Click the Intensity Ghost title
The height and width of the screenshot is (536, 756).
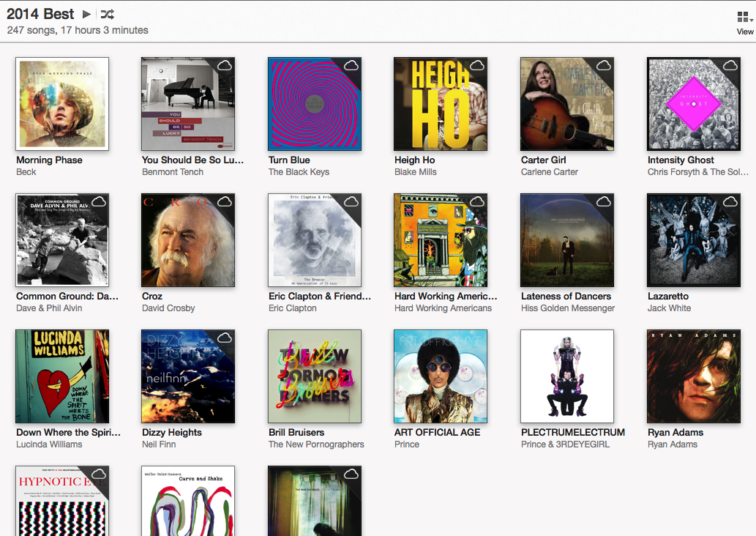pyautogui.click(x=681, y=160)
